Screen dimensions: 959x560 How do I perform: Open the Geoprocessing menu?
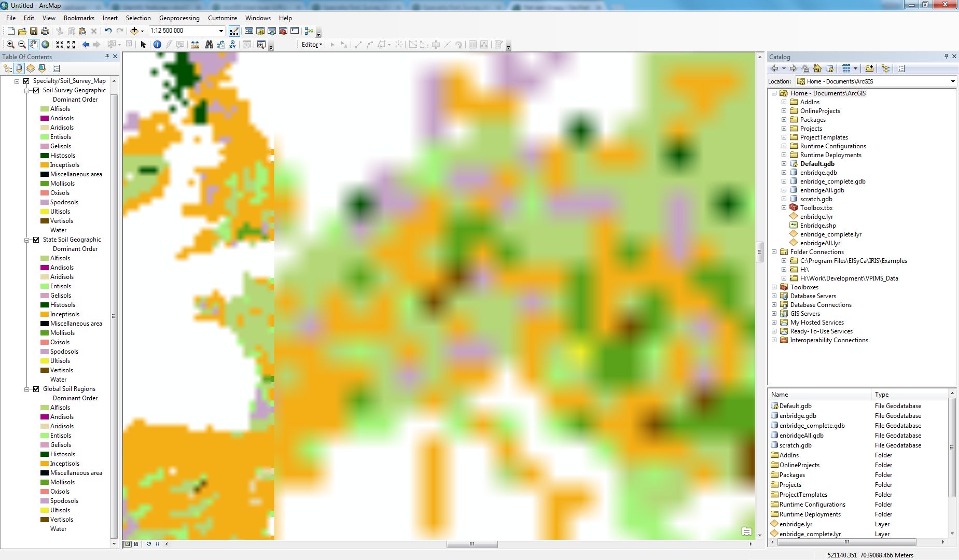point(179,18)
